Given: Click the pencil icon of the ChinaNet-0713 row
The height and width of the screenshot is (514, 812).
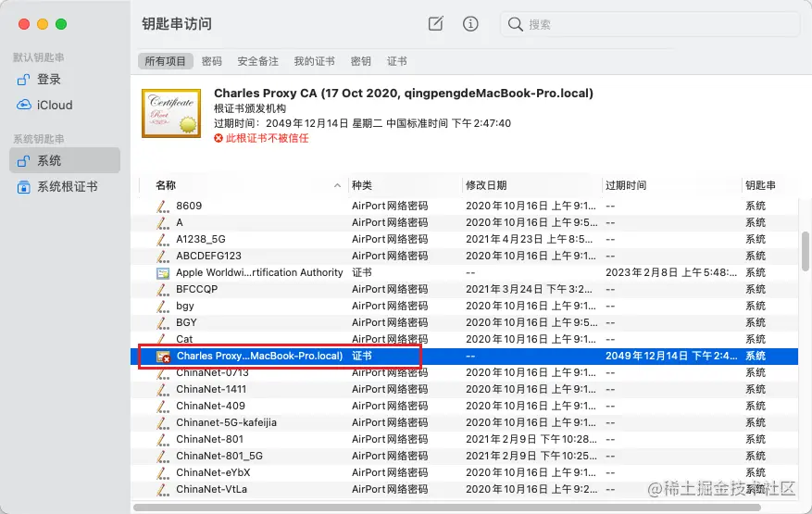Looking at the screenshot, I should 163,373.
